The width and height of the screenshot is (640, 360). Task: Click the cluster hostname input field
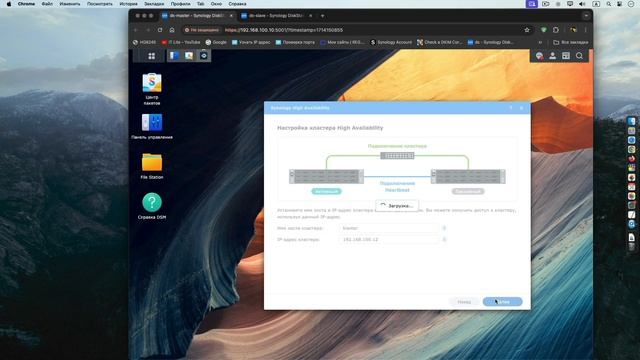[x=389, y=228]
